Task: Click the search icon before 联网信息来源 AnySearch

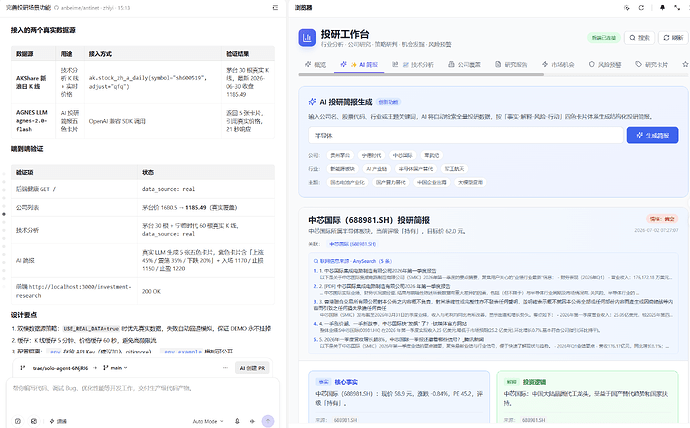Action: (x=316, y=261)
